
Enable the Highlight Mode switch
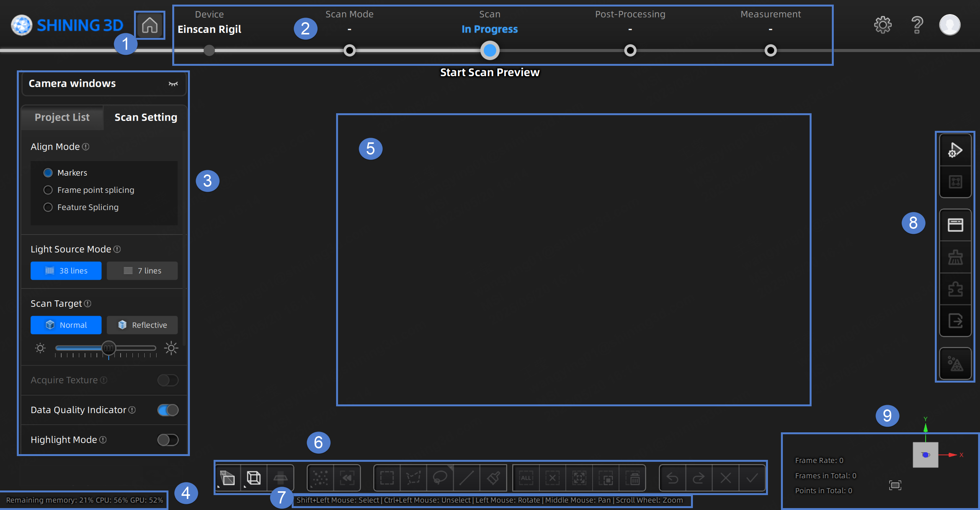click(168, 440)
